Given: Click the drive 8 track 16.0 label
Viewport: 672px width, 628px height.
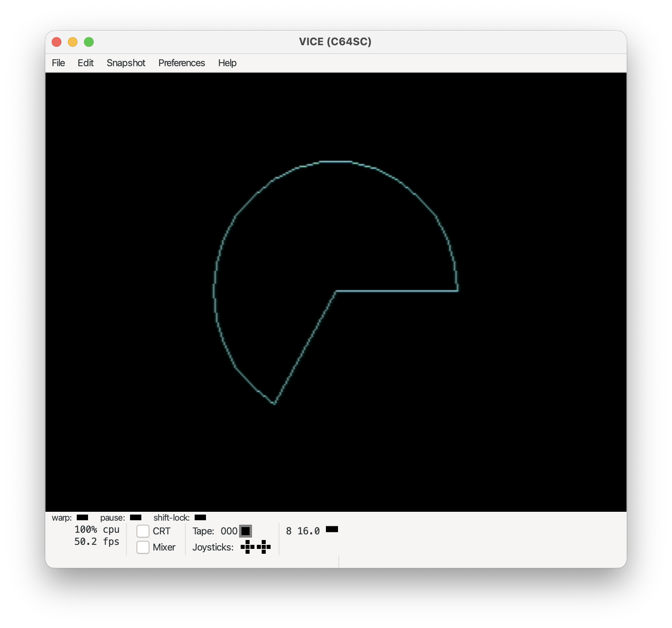Looking at the screenshot, I should tap(309, 531).
